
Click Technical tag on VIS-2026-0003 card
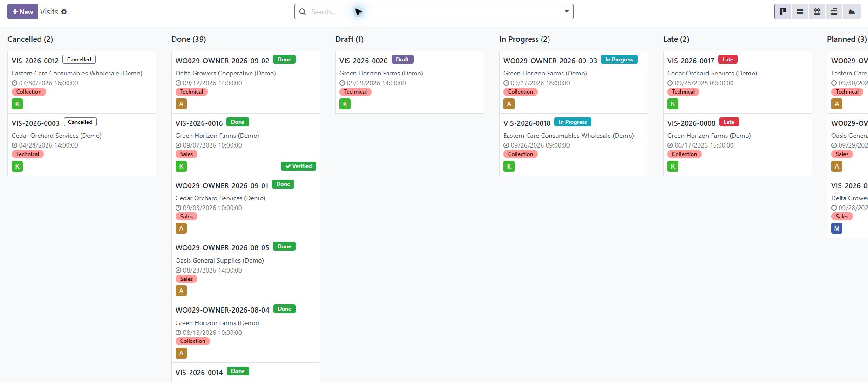[x=27, y=154]
